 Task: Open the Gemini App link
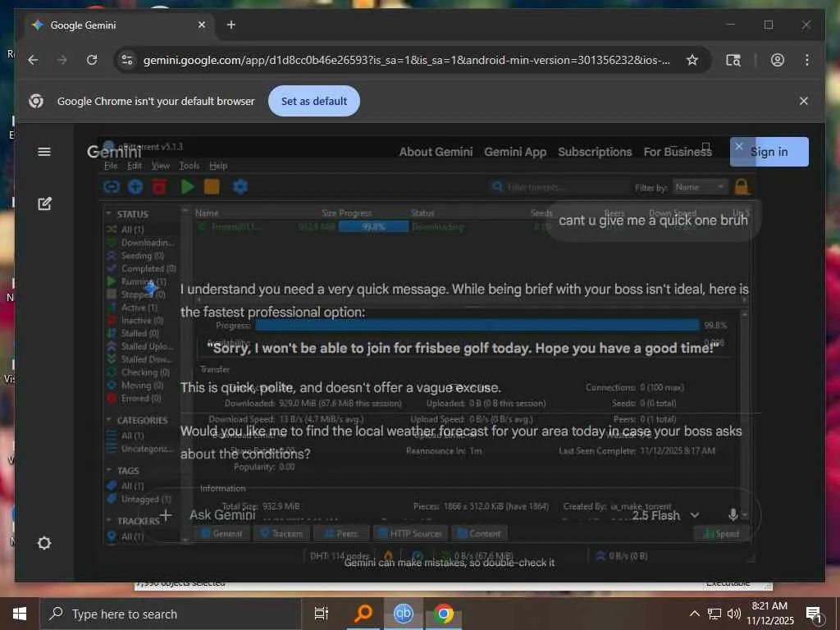pos(515,152)
